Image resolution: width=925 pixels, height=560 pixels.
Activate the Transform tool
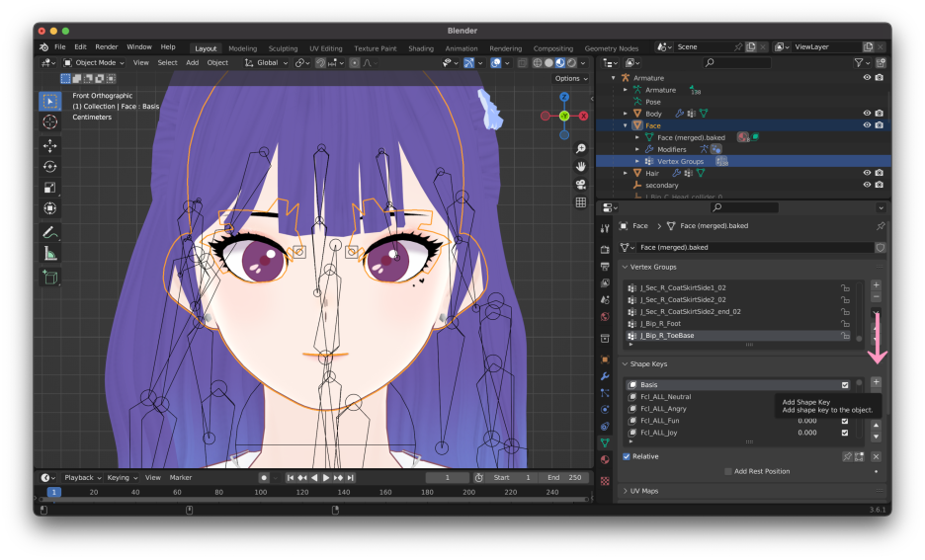click(50, 208)
